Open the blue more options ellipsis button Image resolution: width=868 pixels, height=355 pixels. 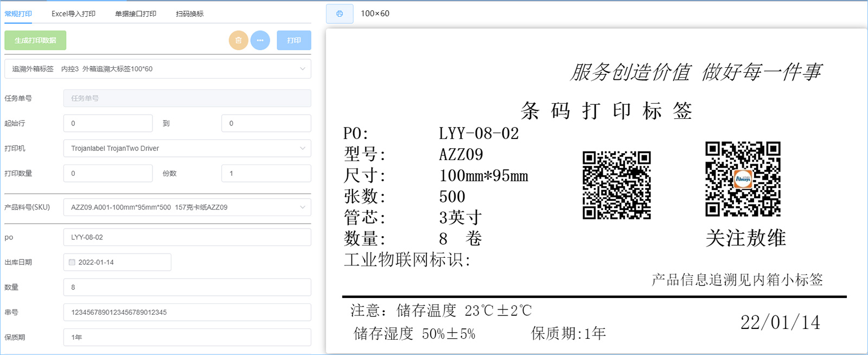coord(260,40)
